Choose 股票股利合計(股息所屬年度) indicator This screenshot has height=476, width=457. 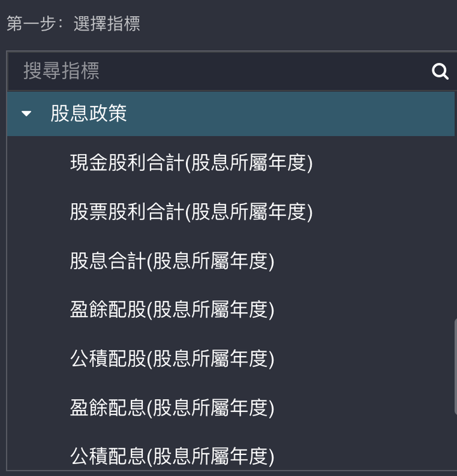[191, 212]
